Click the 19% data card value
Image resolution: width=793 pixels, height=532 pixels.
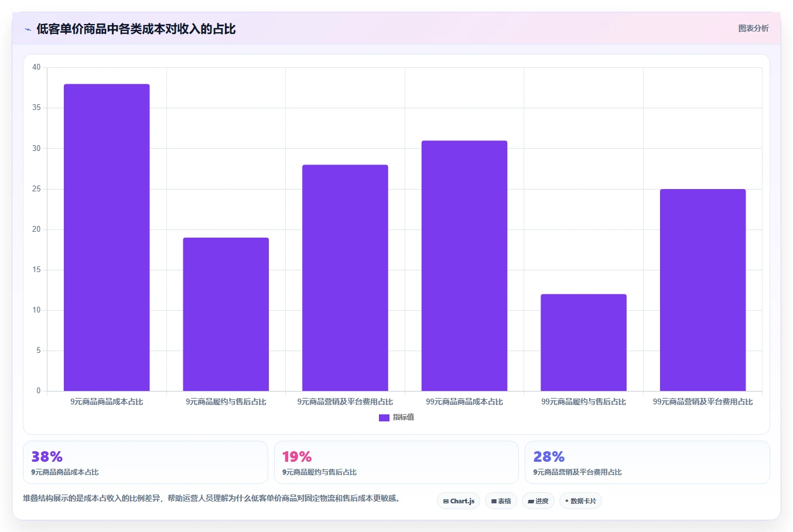coord(297,457)
